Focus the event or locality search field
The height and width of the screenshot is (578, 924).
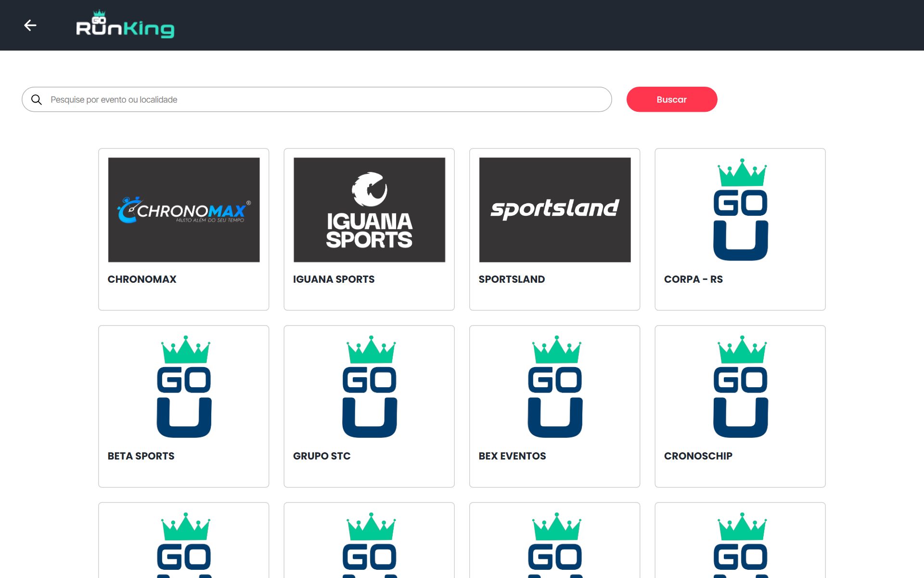317,100
